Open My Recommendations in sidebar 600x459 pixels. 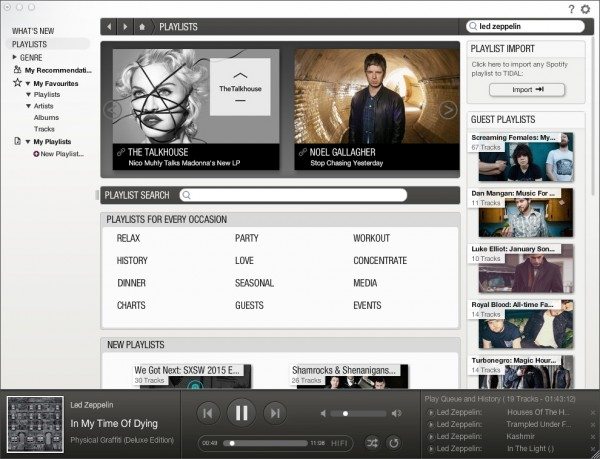[x=58, y=70]
